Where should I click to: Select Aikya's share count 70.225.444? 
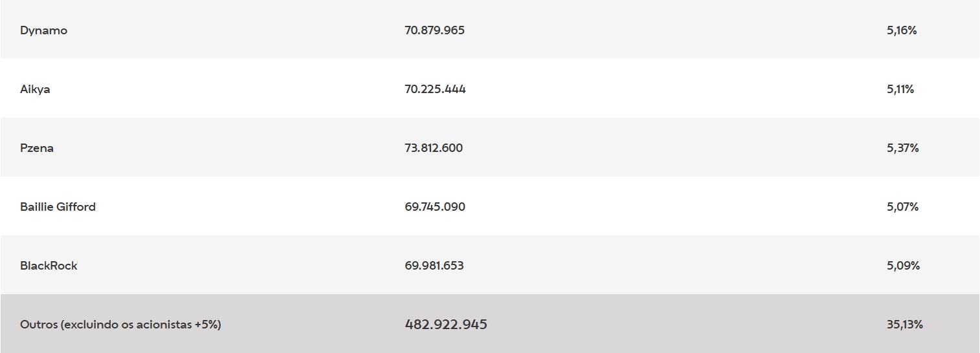point(435,89)
